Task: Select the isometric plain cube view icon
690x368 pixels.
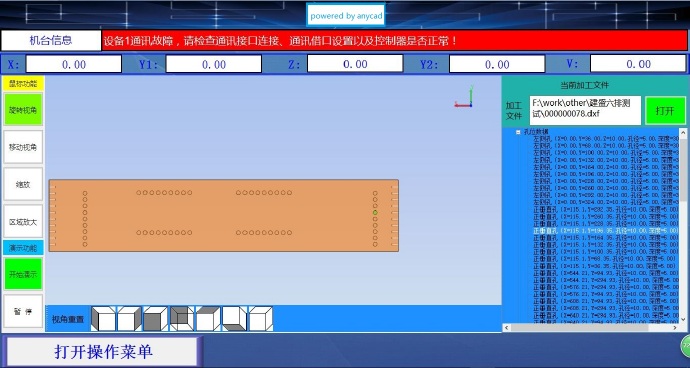Action: [261, 319]
